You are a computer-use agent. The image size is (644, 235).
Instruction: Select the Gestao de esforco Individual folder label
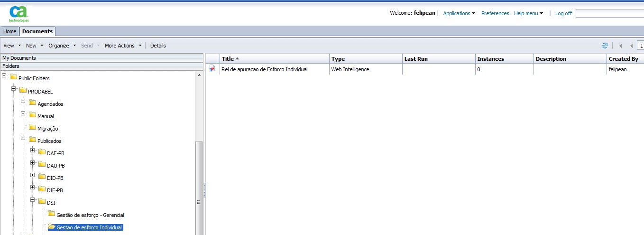click(89, 227)
